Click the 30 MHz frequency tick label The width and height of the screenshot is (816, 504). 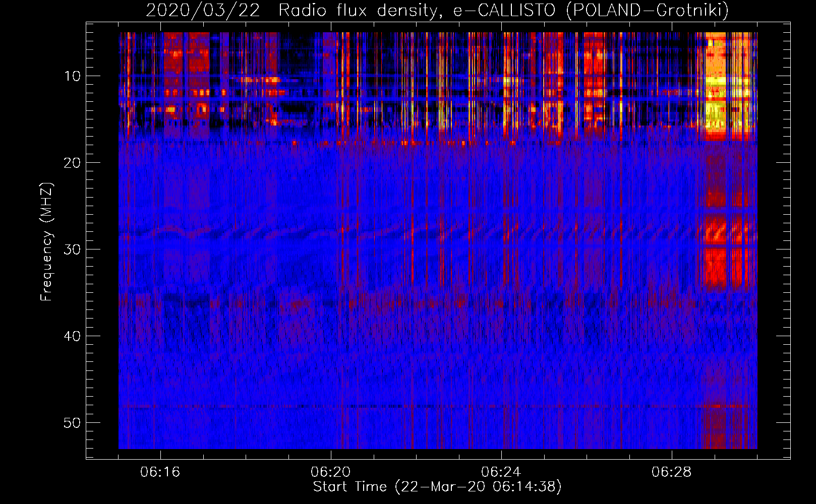tap(72, 249)
